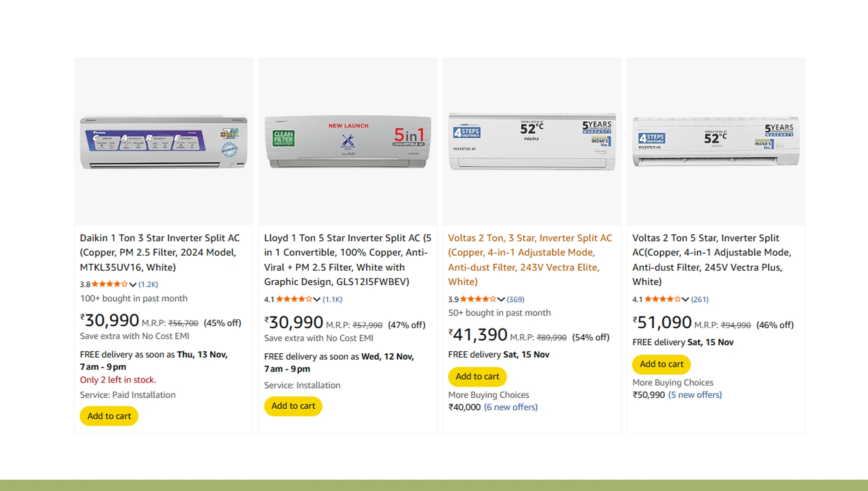Viewport: 868px width, 491px height.
Task: Open the Daikin 1 Ton product title
Action: (x=160, y=252)
